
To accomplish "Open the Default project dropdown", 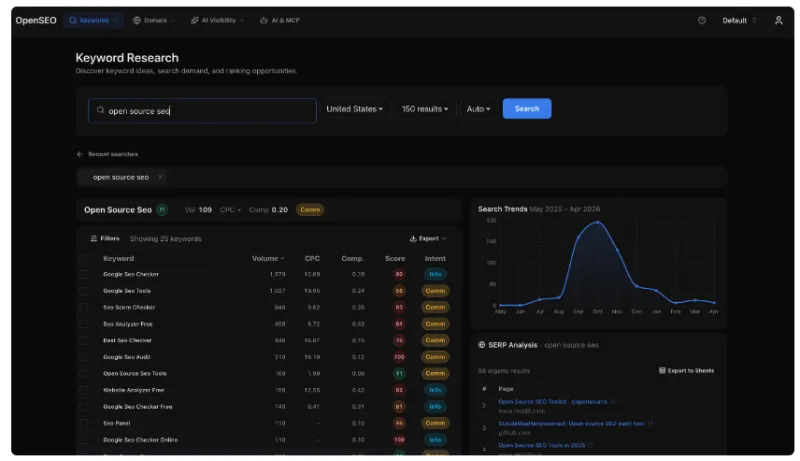I will point(739,20).
